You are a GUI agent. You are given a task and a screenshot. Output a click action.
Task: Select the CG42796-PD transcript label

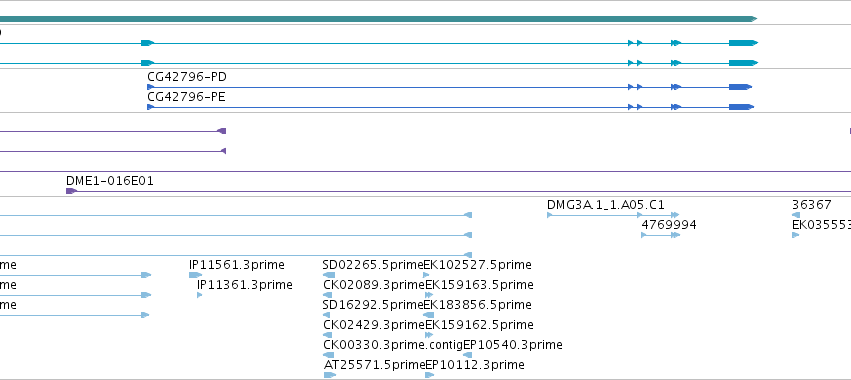(x=187, y=77)
